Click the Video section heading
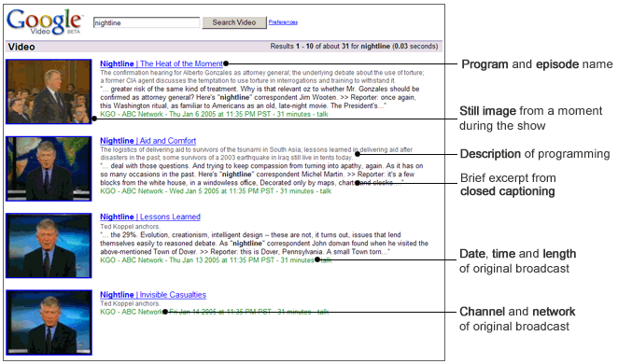The width and height of the screenshot is (618, 364). (x=21, y=47)
